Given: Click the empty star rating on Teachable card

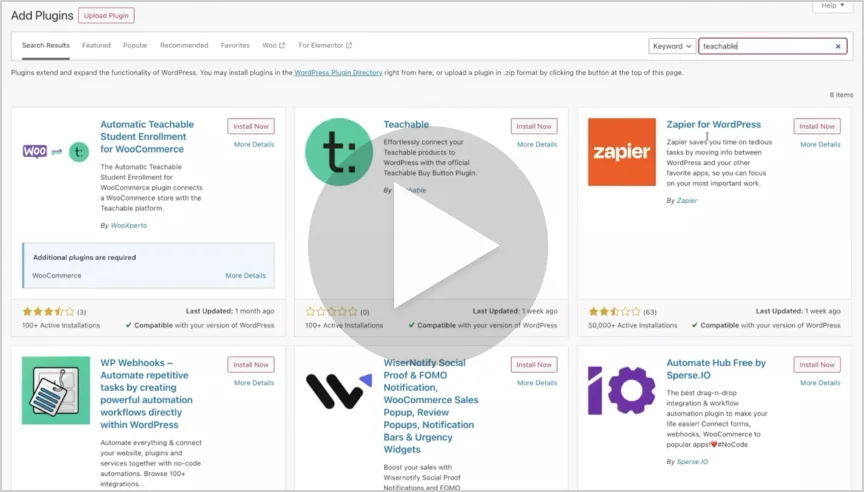Looking at the screenshot, I should (331, 312).
